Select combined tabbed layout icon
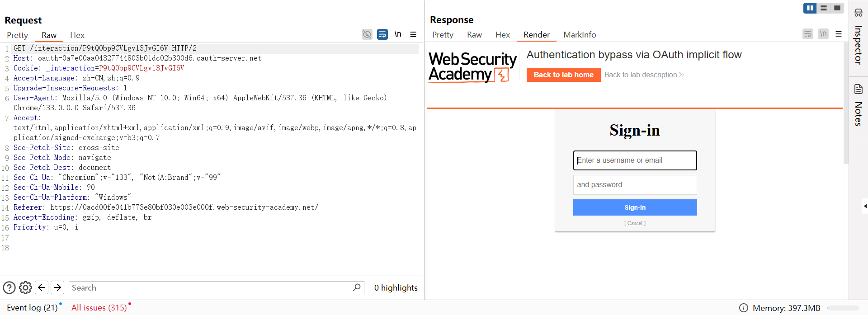Image resolution: width=868 pixels, height=315 pixels. [837, 8]
